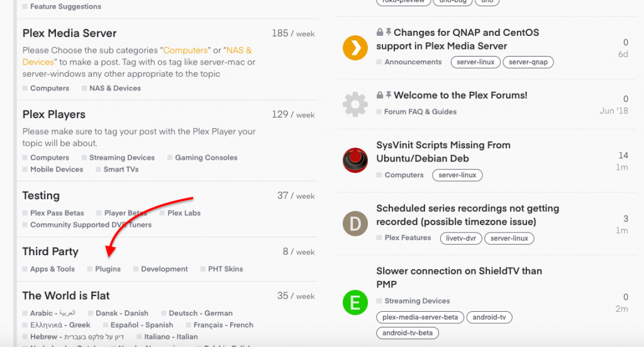Open the red and black user avatar
The image size is (644, 347).
click(355, 160)
